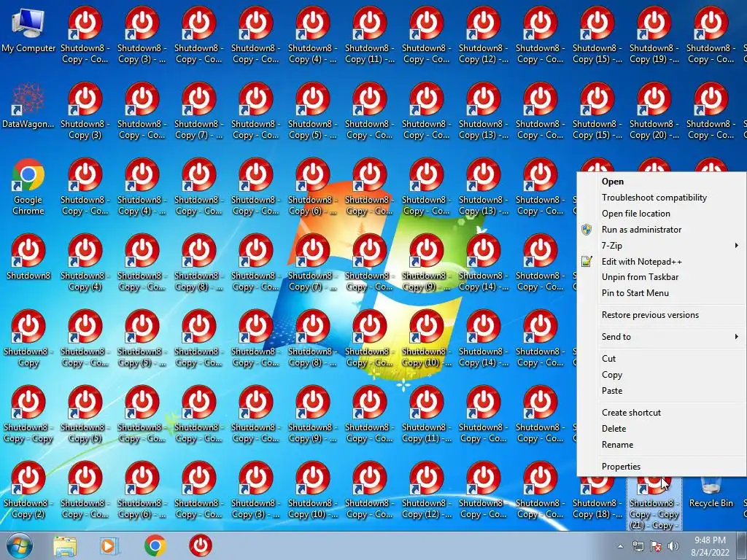Select the Shutdown8 - Copy (3) shortcut
This screenshot has height=560, width=747.
pyautogui.click(x=85, y=111)
